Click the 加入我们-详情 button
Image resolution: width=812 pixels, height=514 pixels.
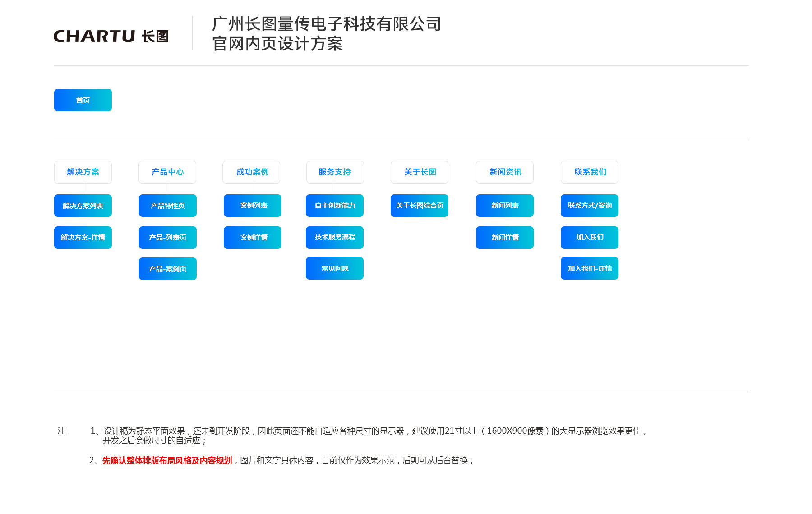[x=590, y=268]
